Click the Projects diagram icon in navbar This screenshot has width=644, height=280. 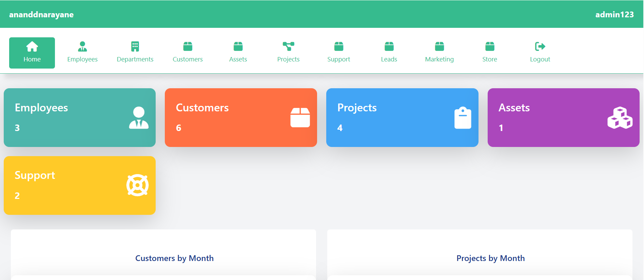point(288,46)
